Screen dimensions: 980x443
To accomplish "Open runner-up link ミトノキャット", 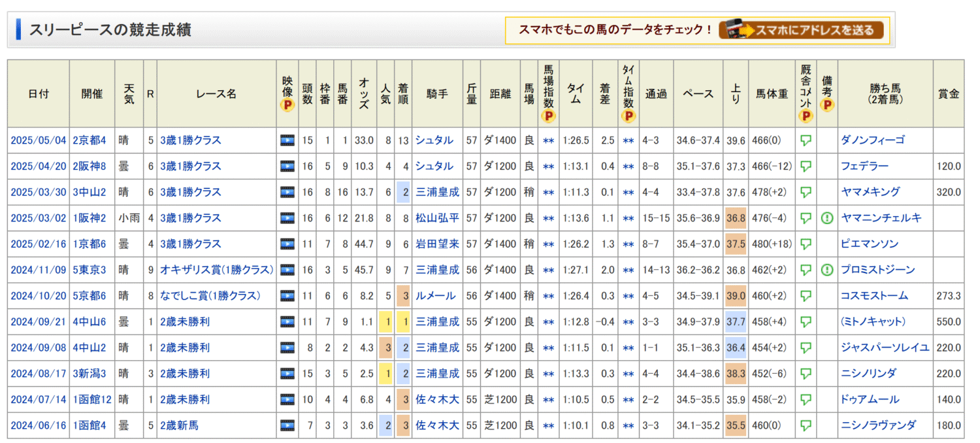I will [874, 321].
